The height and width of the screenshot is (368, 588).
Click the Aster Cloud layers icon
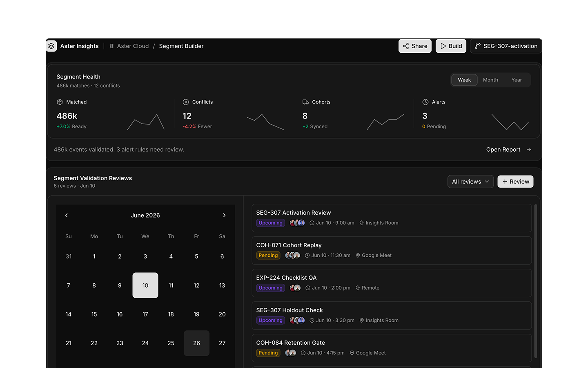click(x=111, y=46)
